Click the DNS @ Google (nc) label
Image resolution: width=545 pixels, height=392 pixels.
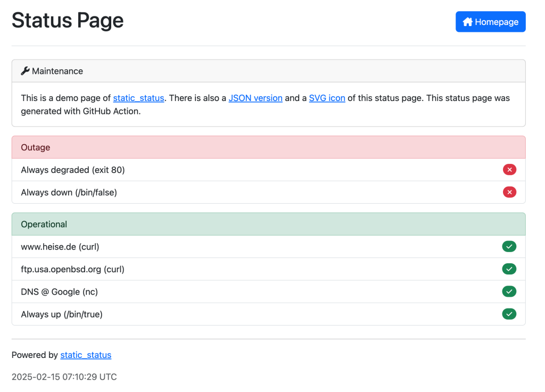pyautogui.click(x=60, y=291)
